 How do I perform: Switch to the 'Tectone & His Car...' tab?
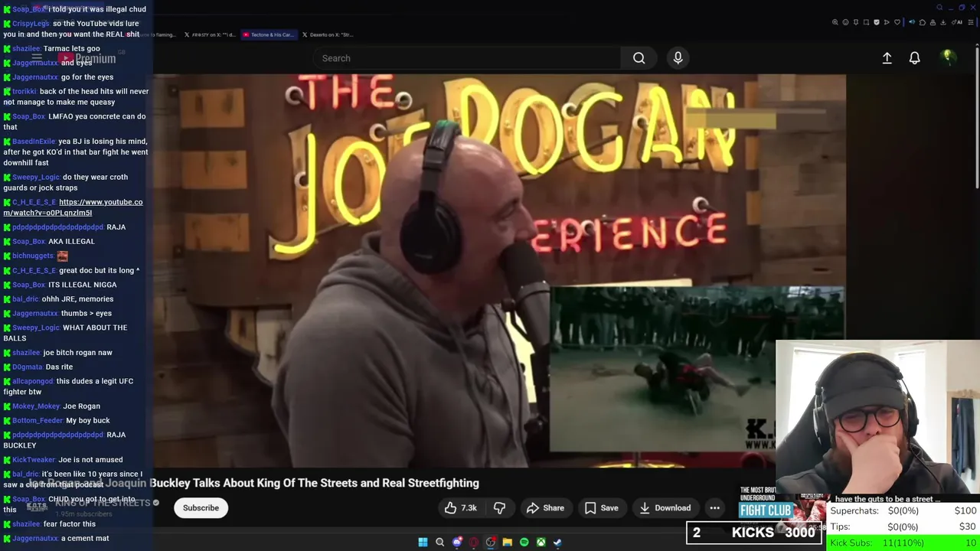[267, 34]
